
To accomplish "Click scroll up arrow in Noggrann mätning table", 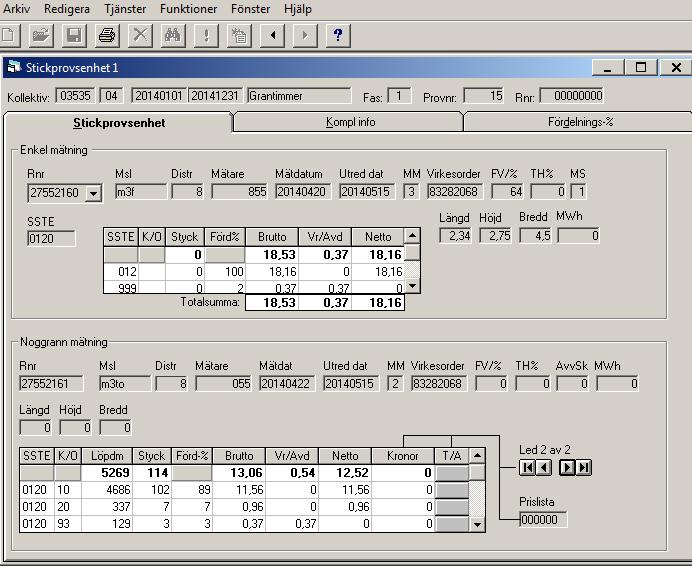I will 477,455.
